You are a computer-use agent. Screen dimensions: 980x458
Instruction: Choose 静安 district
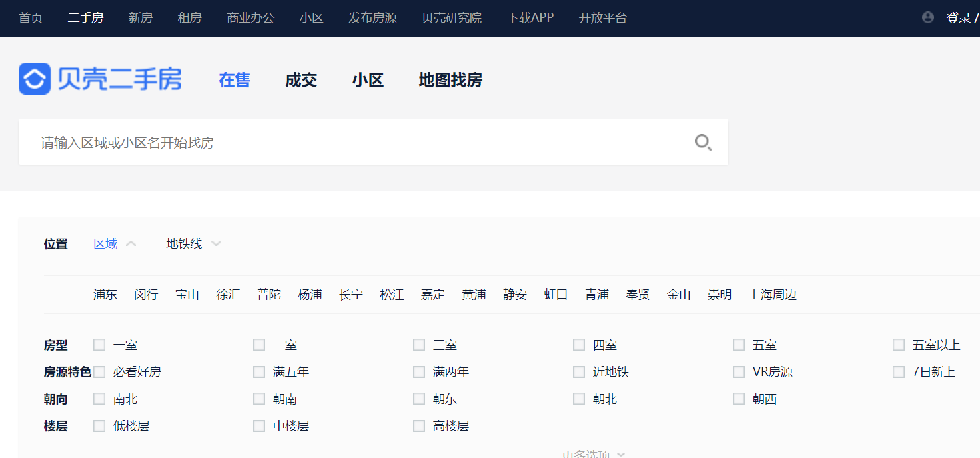[515, 294]
